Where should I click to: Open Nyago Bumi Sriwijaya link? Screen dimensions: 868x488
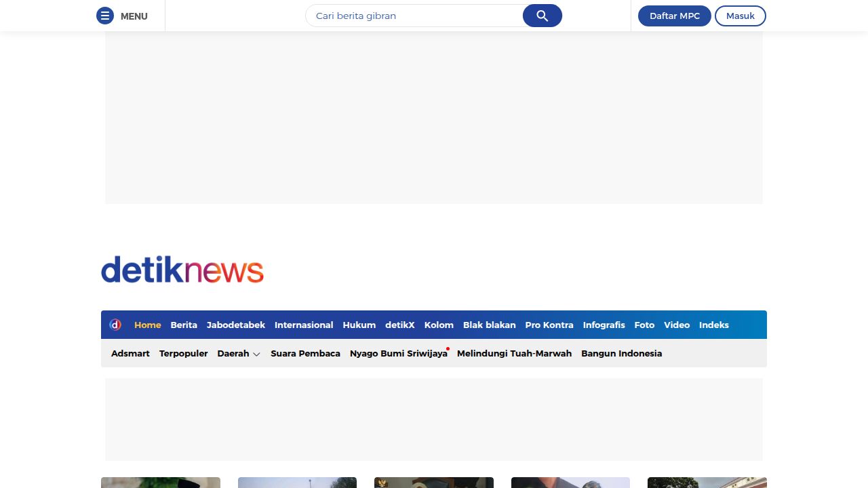coord(399,353)
